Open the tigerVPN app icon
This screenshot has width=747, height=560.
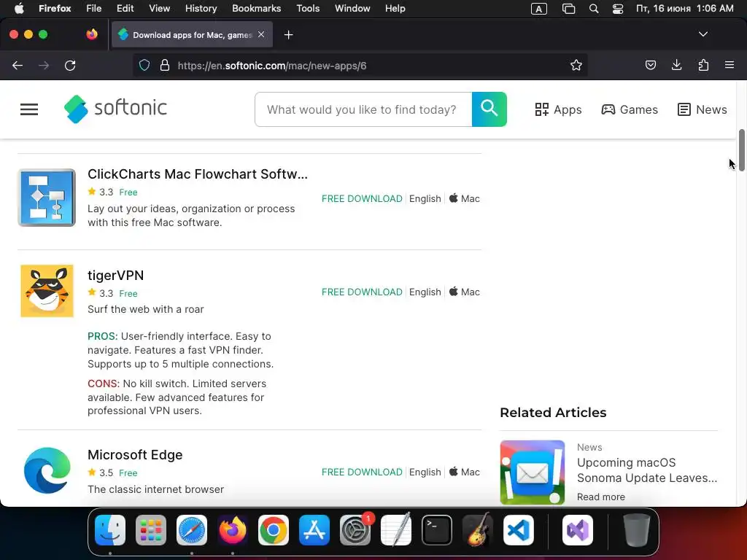point(47,291)
